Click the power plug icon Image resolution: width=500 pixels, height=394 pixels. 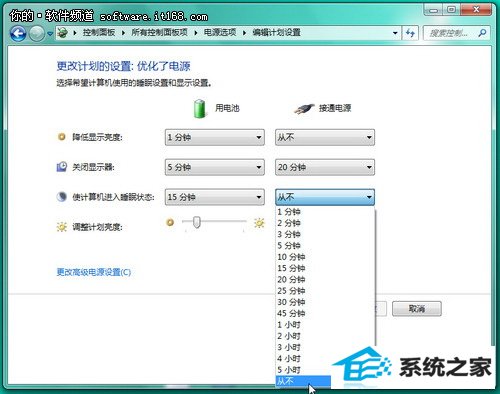pyautogui.click(x=304, y=109)
